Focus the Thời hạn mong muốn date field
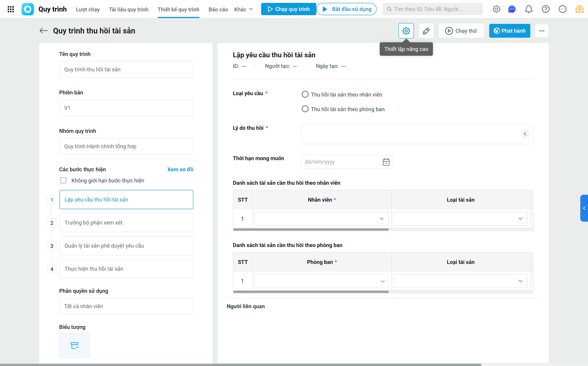Image resolution: width=588 pixels, height=366 pixels. pyautogui.click(x=347, y=162)
